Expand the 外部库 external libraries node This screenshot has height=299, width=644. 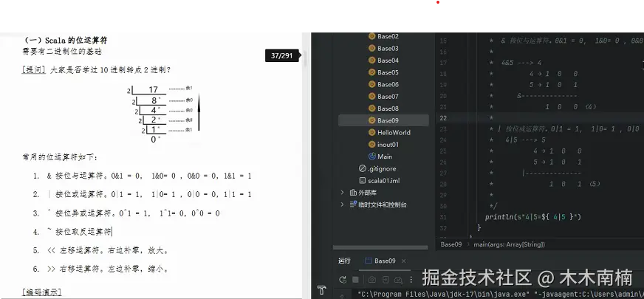pyautogui.click(x=342, y=193)
